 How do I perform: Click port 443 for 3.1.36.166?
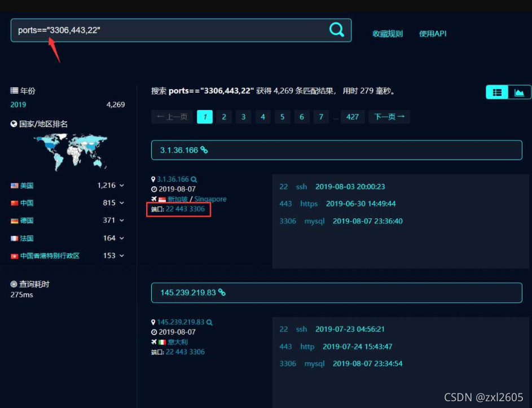pos(182,209)
